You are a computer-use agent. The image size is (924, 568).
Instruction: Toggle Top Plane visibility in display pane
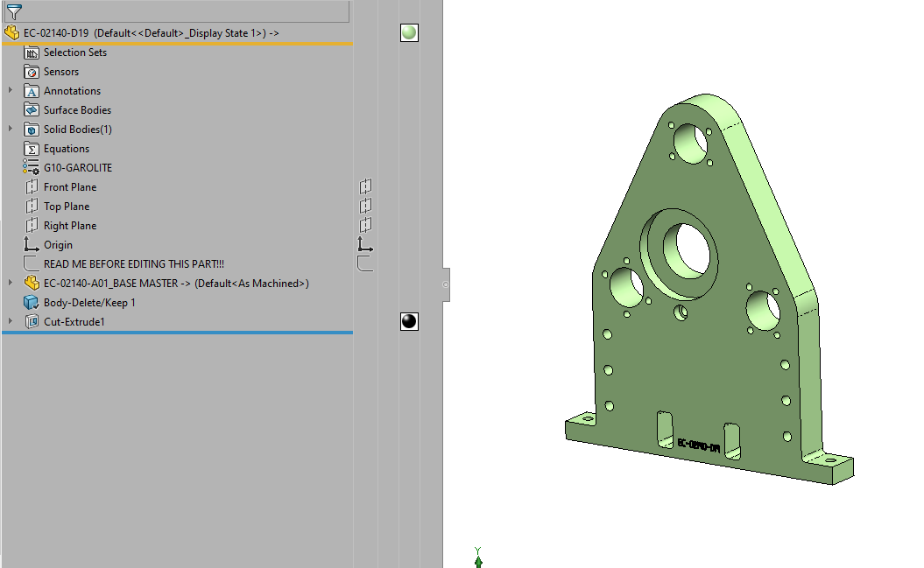[x=366, y=206]
